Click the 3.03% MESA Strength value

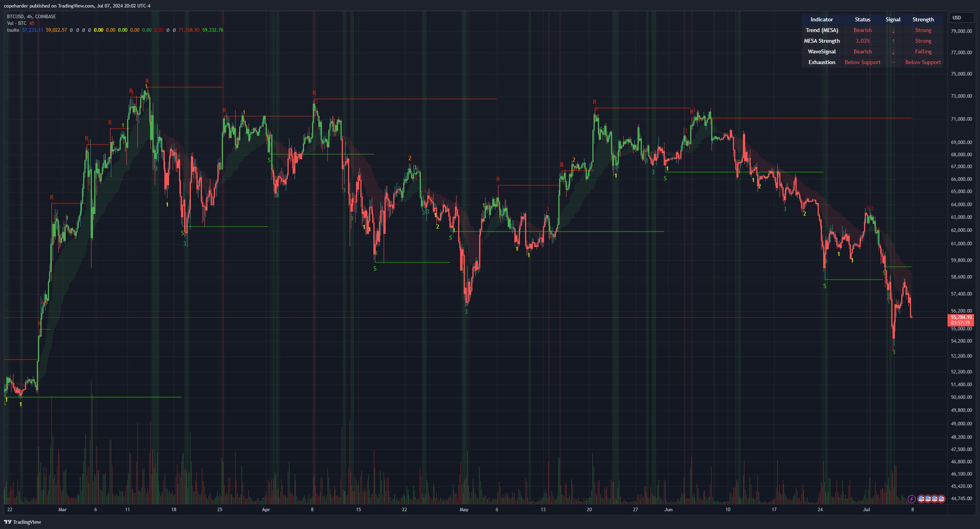click(x=862, y=41)
